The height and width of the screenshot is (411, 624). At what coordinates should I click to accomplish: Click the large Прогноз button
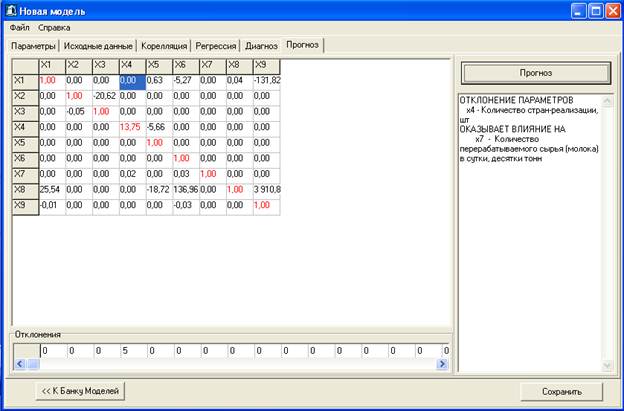point(536,73)
